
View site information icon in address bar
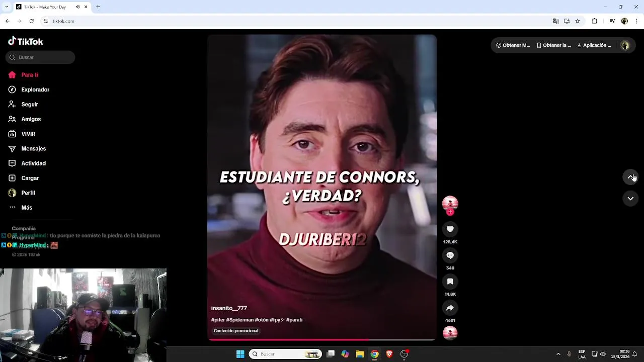click(46, 21)
